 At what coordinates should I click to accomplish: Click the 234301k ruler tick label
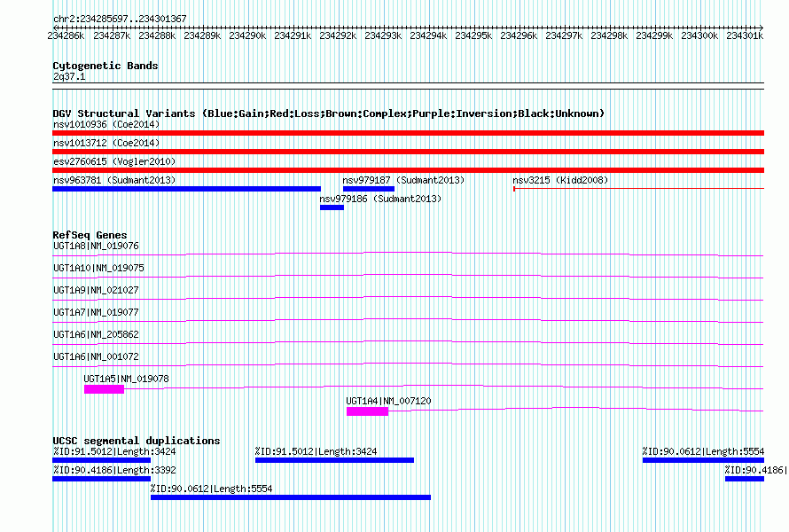tap(745, 35)
